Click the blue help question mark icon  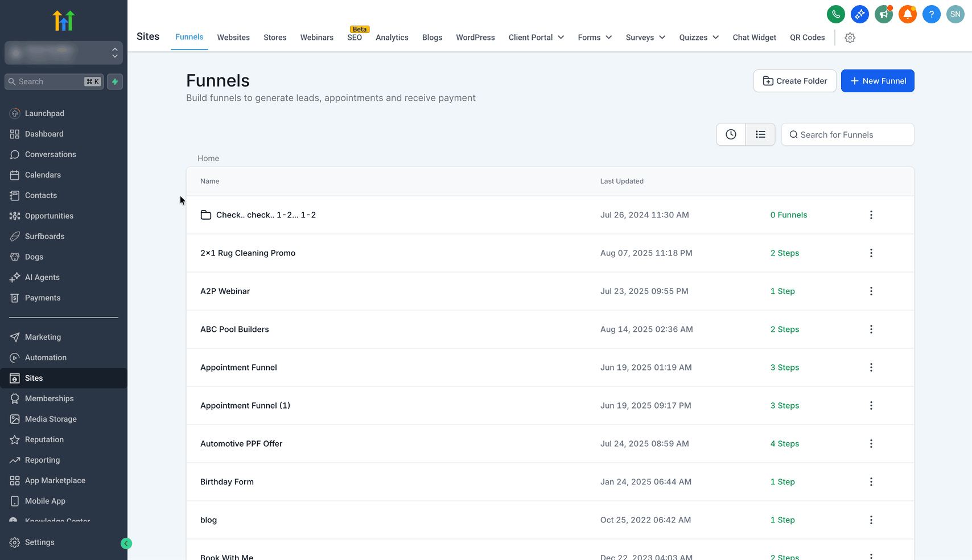931,14
